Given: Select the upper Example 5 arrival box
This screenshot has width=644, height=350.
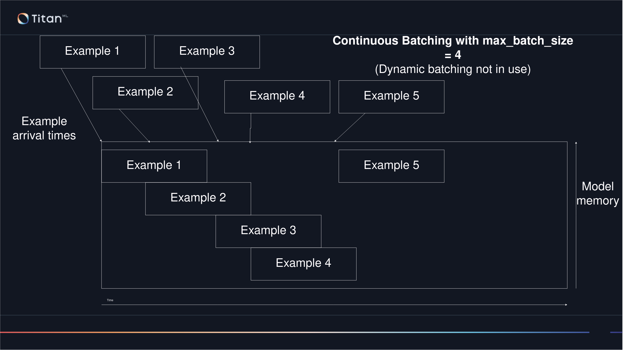Looking at the screenshot, I should [x=391, y=97].
